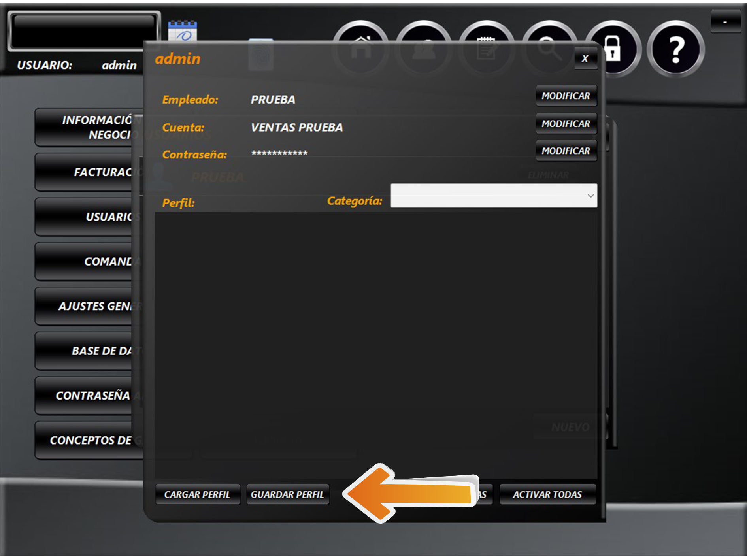Select the magnifying glass search icon

[549, 32]
